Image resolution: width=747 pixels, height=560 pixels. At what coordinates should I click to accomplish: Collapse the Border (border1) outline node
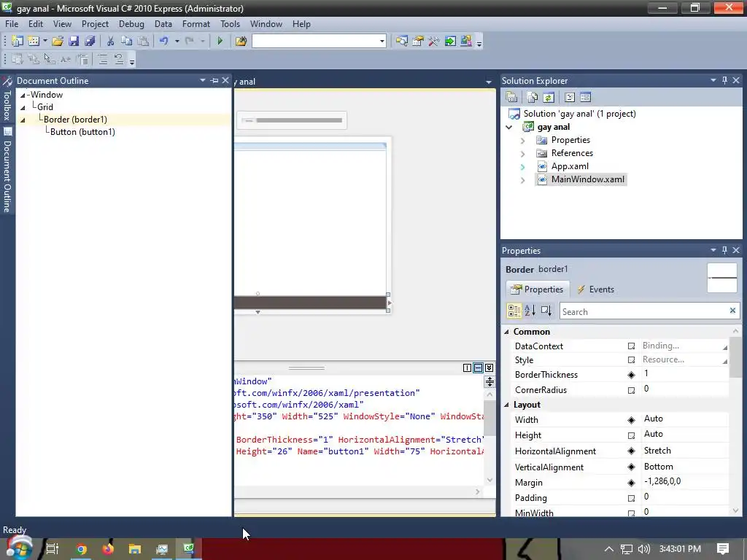tap(23, 120)
